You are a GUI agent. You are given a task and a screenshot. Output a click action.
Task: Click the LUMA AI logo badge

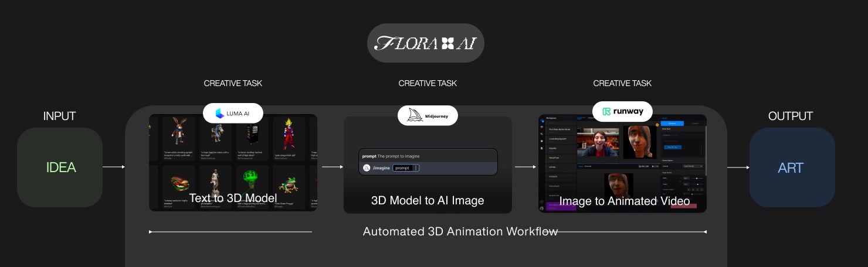(233, 113)
